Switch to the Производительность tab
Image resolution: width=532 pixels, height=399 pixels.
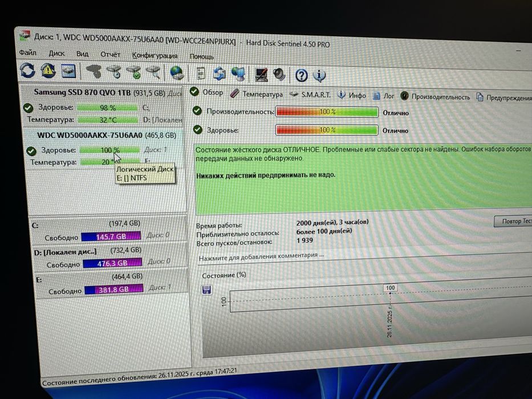(435, 97)
